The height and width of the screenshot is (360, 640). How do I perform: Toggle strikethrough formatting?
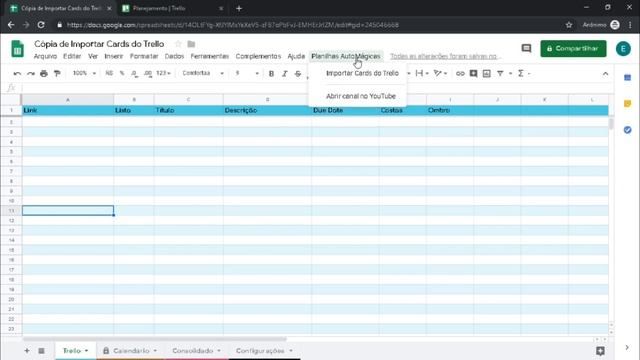pyautogui.click(x=298, y=73)
